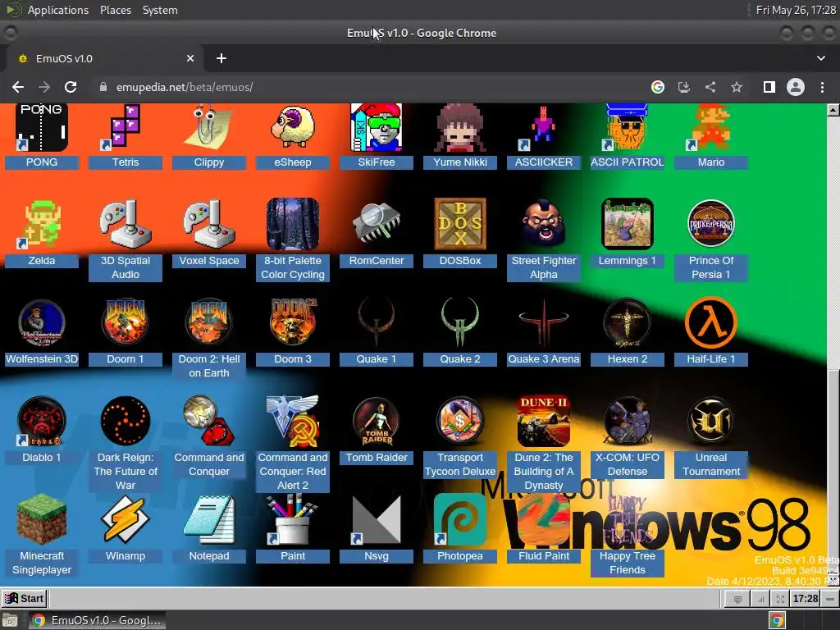The image size is (840, 630).
Task: Bookmark this page with the star
Action: 737,87
